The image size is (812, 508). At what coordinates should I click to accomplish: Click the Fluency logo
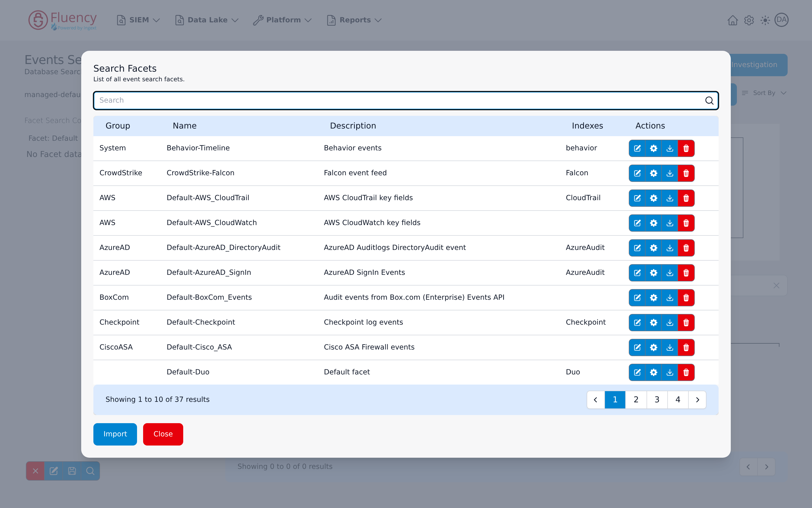tap(63, 20)
